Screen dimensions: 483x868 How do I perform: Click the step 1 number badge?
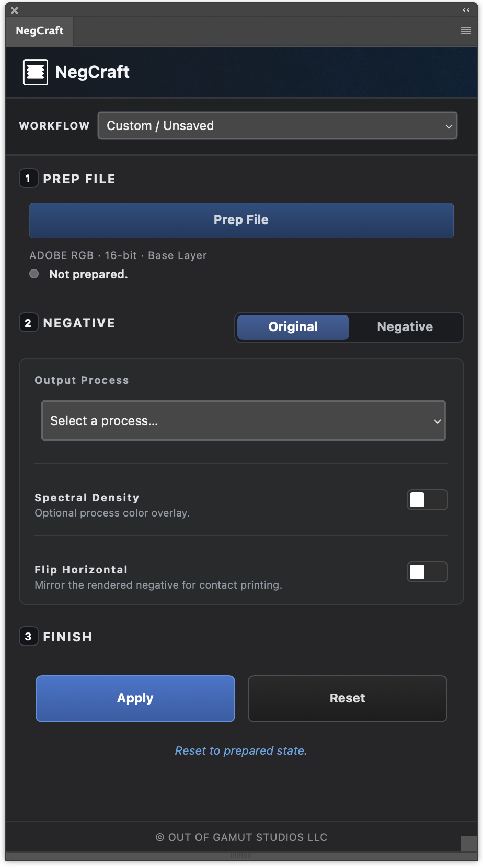coord(28,179)
